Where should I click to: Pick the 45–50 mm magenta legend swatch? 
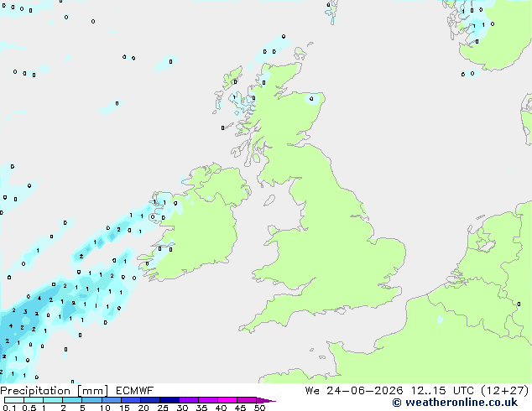(247, 400)
